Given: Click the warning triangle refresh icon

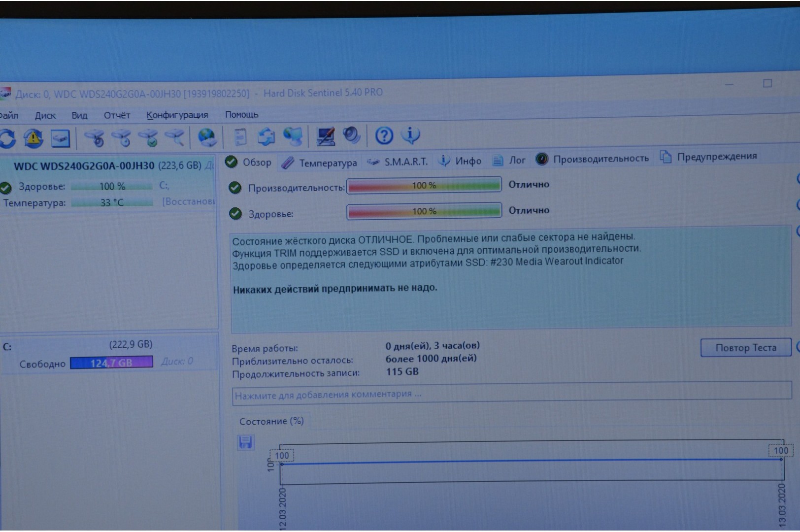Looking at the screenshot, I should [x=33, y=138].
